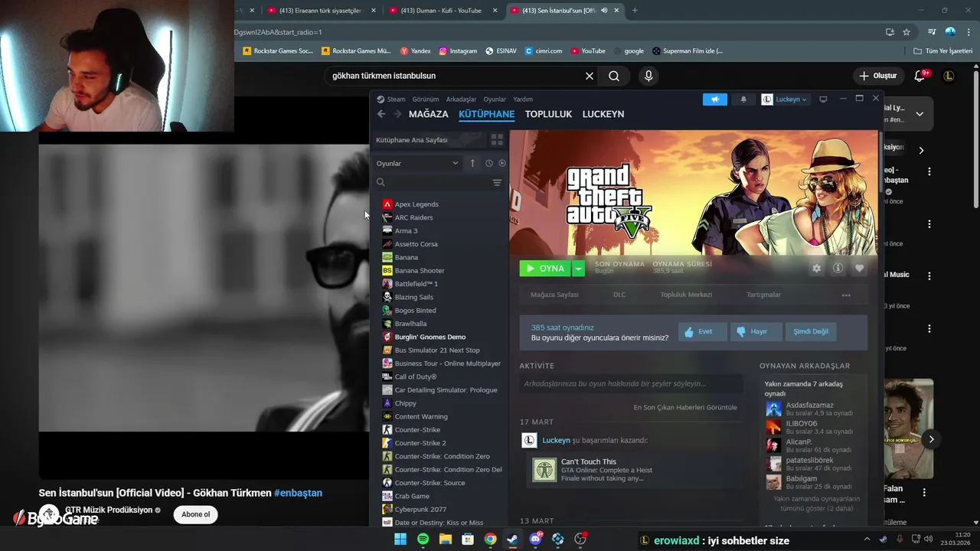The width and height of the screenshot is (980, 551).
Task: Open Windows Start menu
Action: (x=400, y=540)
